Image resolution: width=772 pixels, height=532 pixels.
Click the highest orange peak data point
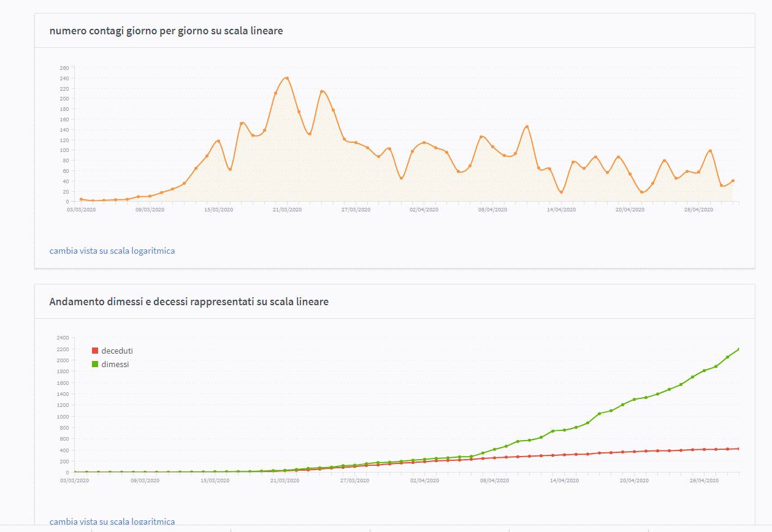tap(287, 78)
